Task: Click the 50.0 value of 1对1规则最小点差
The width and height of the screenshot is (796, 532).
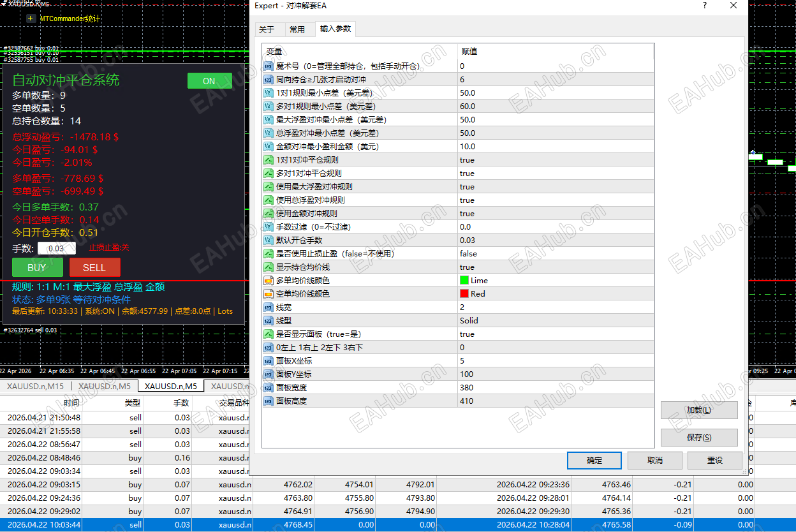Action: 468,92
